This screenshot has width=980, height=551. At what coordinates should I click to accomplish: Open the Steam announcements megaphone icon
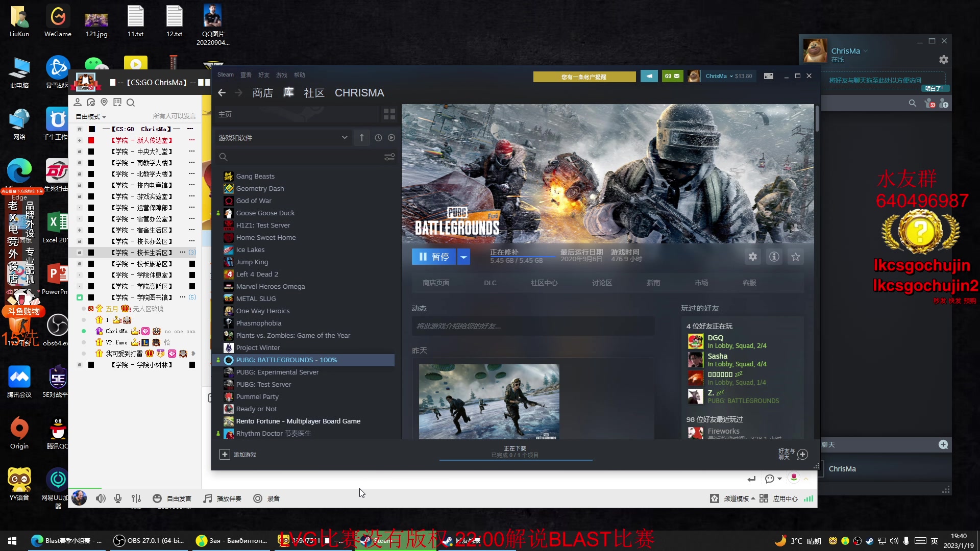pyautogui.click(x=649, y=76)
